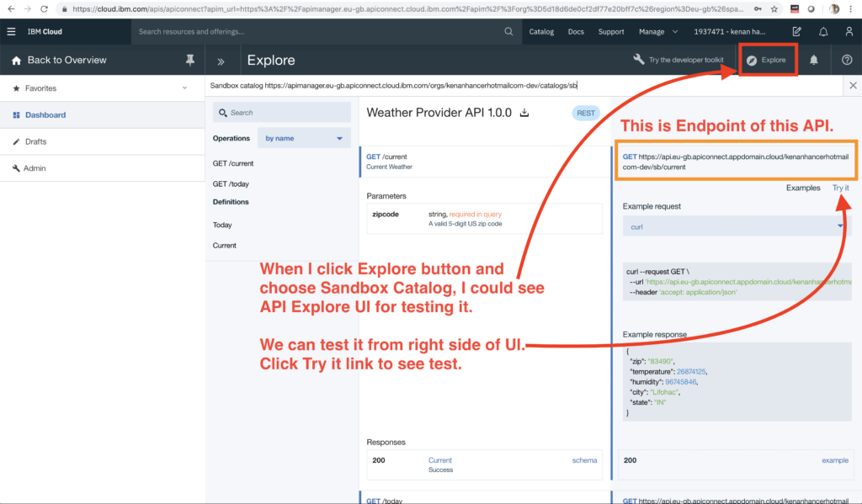
Task: Click Try the developer toolkit
Action: pos(686,60)
